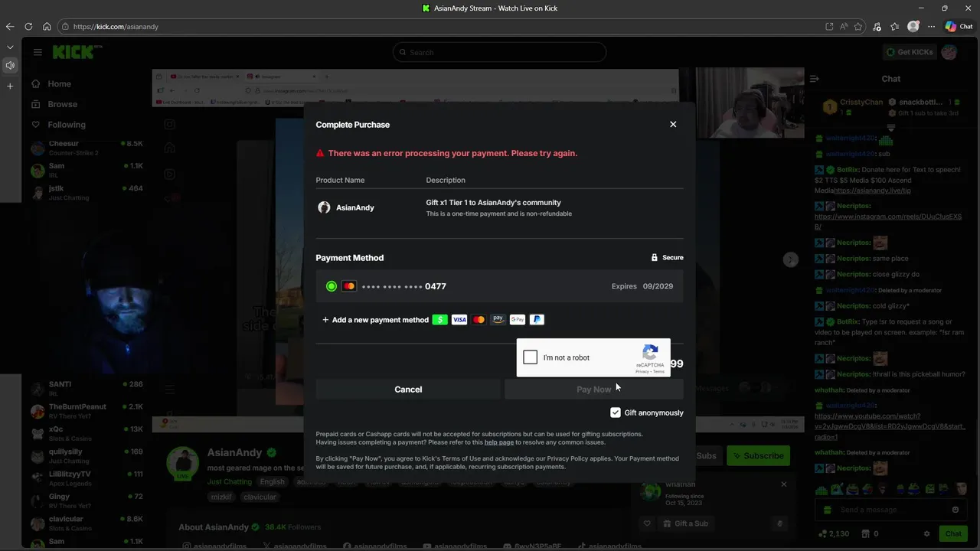Open browser Home button
The image size is (980, 551).
coord(47,26)
